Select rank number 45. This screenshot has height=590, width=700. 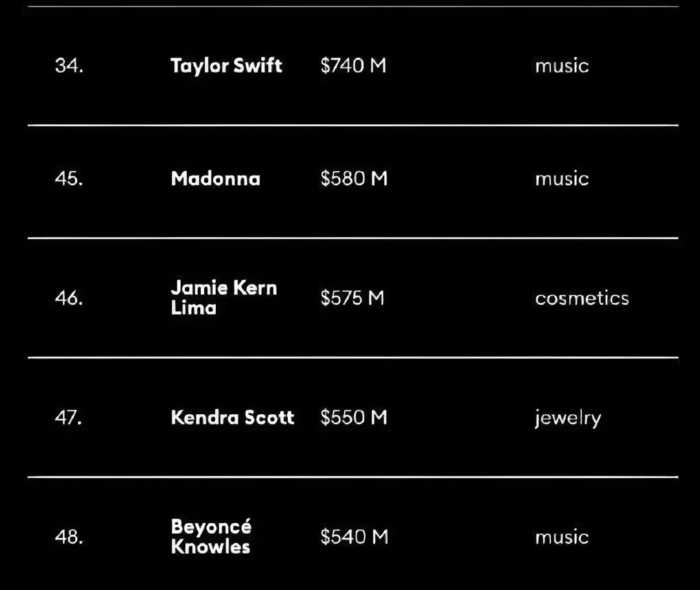[x=69, y=179]
